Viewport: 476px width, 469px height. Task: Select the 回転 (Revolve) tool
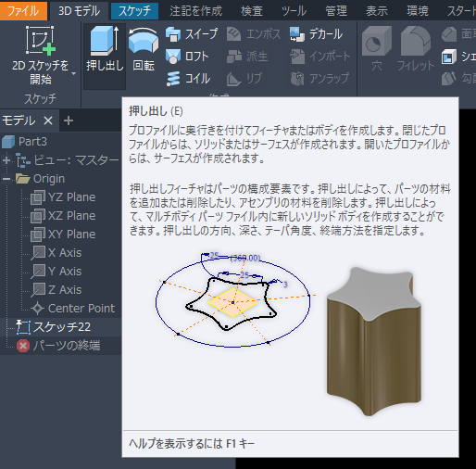[144, 49]
